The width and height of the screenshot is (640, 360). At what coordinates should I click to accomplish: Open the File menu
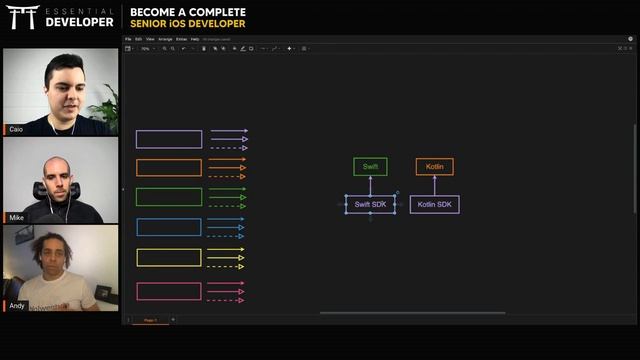pos(128,39)
